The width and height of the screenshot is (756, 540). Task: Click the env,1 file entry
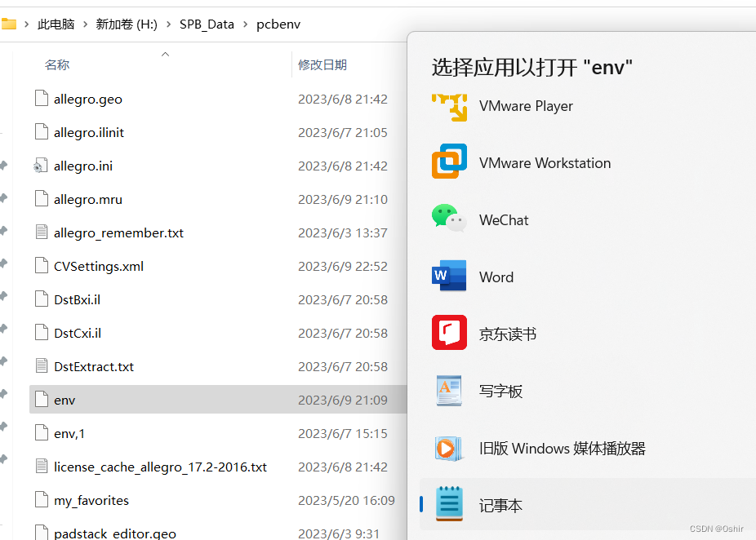click(69, 433)
